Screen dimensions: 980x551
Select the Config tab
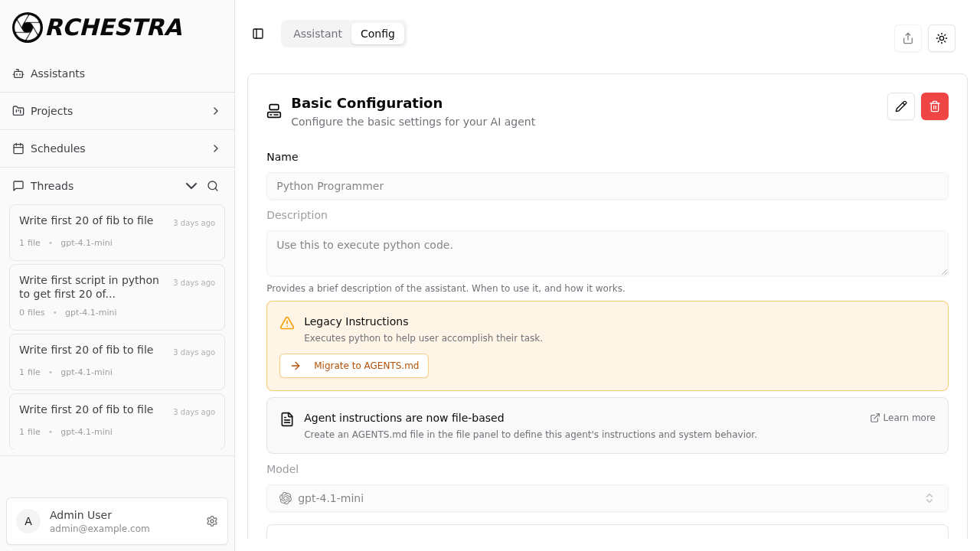[x=377, y=34]
